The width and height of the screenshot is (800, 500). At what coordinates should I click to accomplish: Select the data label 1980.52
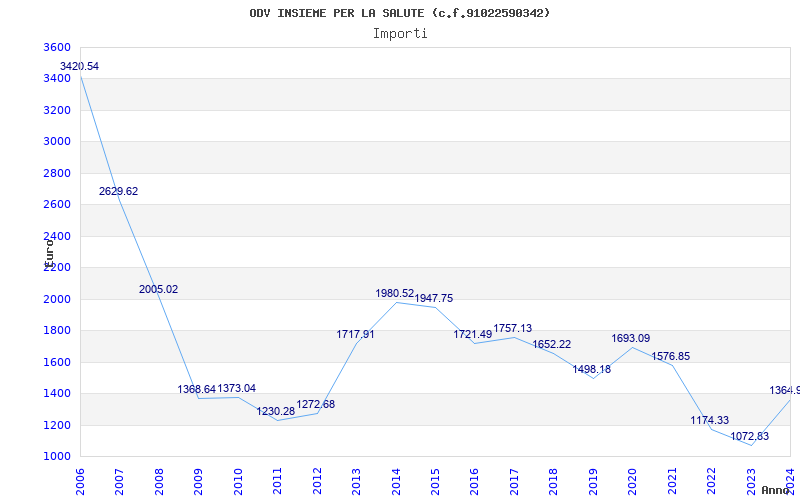point(394,293)
